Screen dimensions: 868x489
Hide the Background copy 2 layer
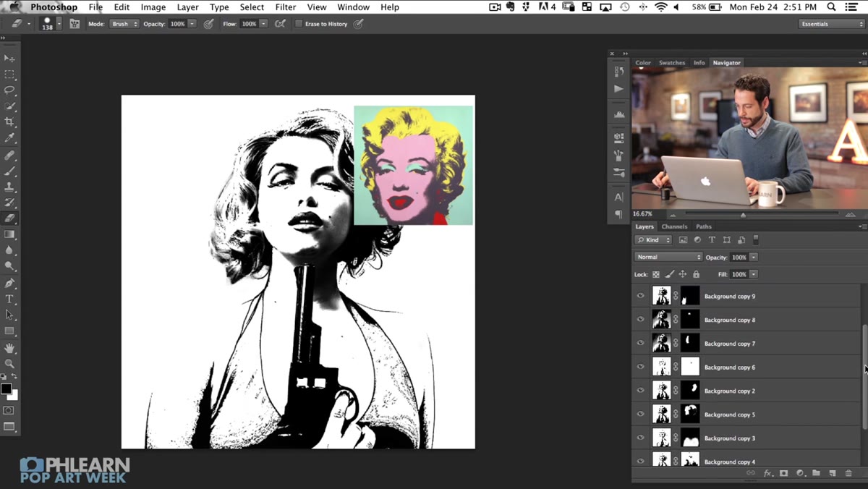pyautogui.click(x=640, y=391)
